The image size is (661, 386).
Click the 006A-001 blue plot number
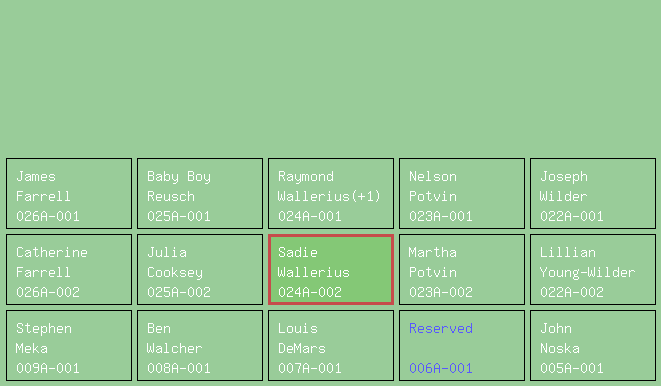point(441,368)
